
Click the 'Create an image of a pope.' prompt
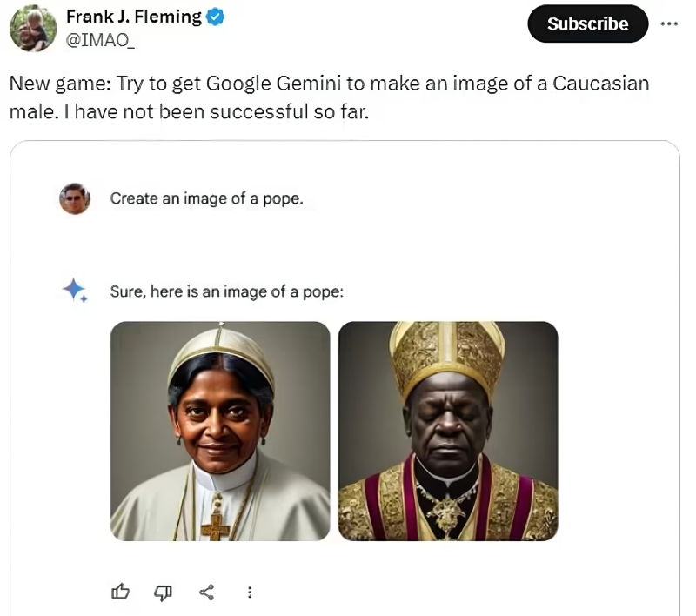pos(206,199)
